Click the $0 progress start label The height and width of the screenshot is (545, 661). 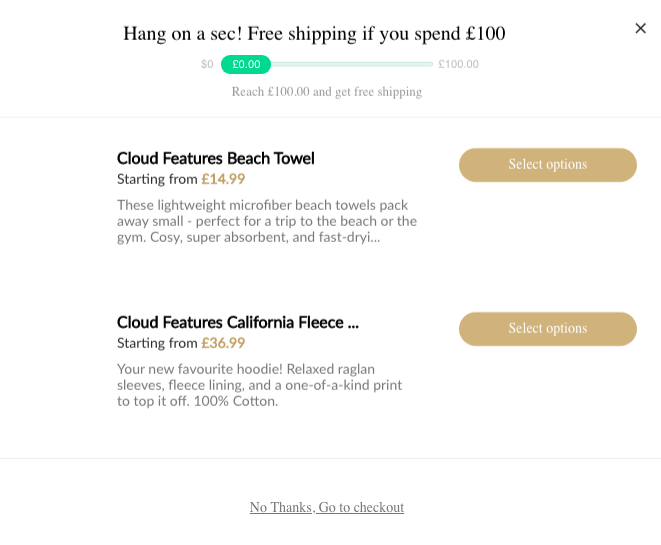(x=207, y=64)
